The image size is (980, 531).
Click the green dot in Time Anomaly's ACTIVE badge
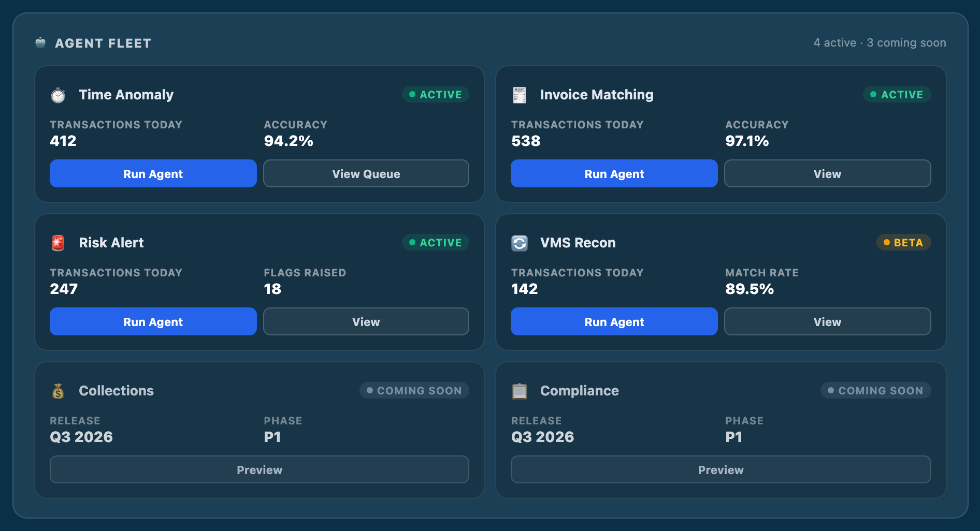(x=412, y=94)
